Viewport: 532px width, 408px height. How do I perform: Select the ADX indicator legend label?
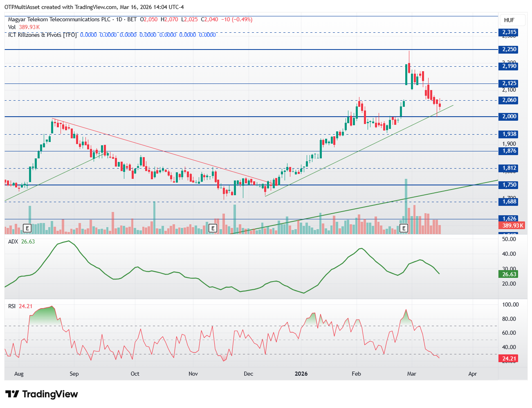13,241
